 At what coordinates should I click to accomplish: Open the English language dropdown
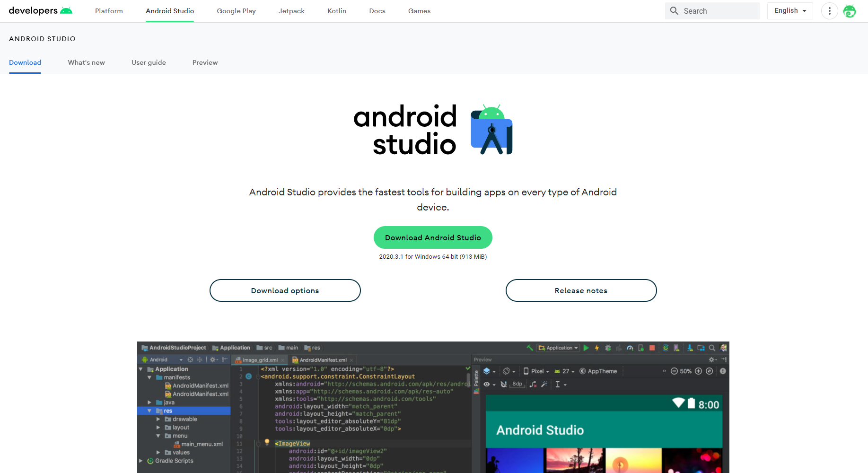pyautogui.click(x=790, y=11)
